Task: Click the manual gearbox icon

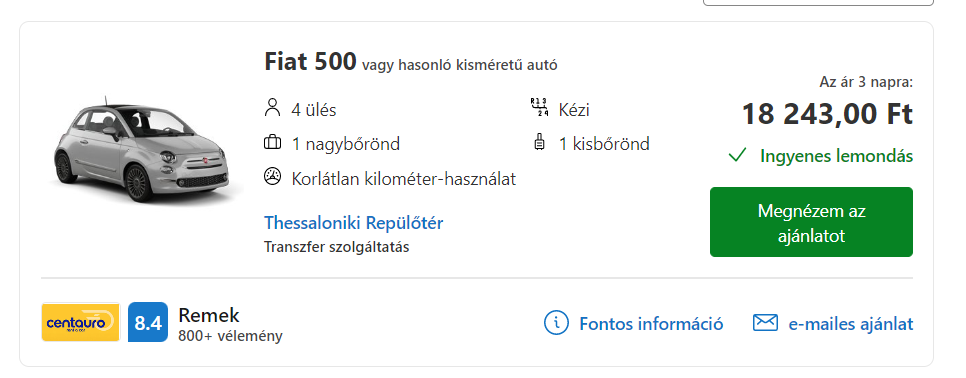Action: [539, 108]
